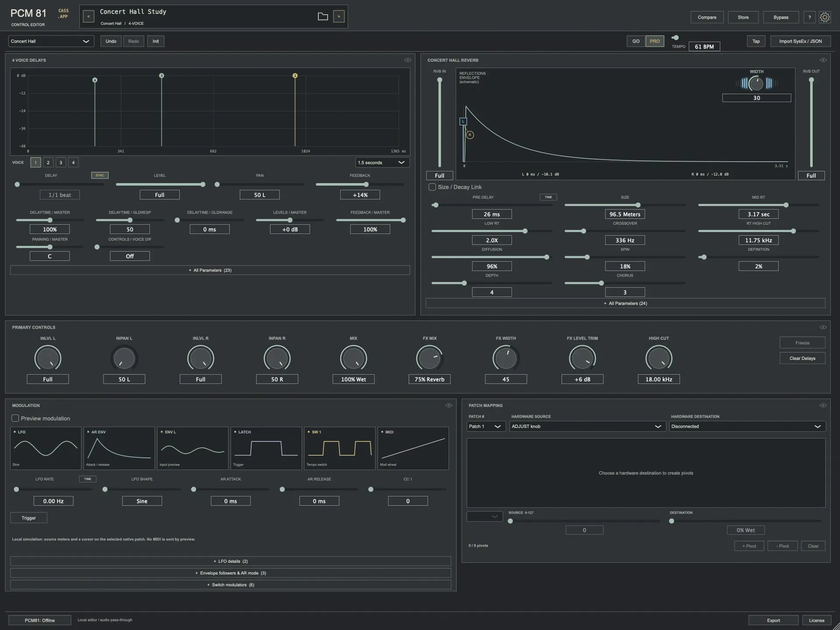Click the Compare button
The width and height of the screenshot is (840, 630).
(707, 17)
